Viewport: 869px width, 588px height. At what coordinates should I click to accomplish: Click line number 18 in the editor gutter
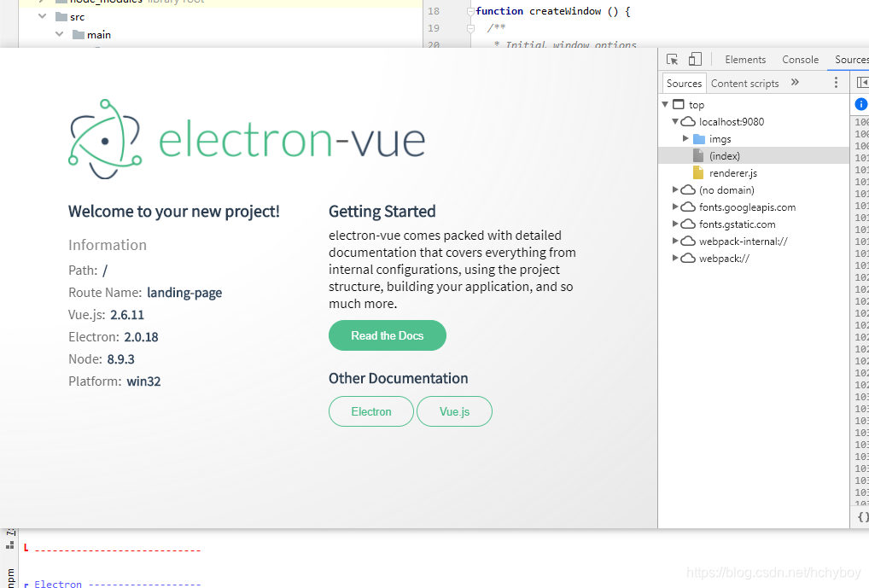click(434, 11)
